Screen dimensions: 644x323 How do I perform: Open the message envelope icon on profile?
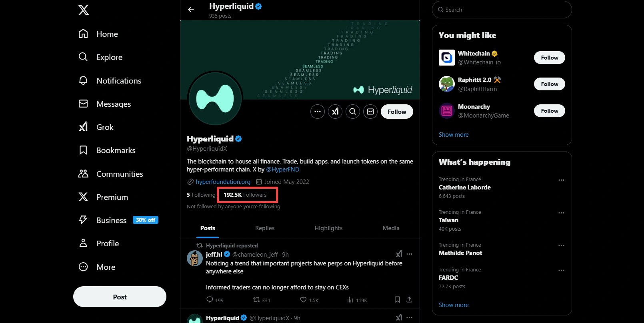click(370, 112)
